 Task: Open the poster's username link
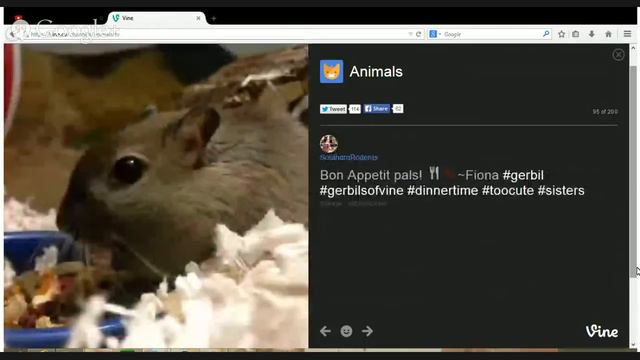(349, 158)
